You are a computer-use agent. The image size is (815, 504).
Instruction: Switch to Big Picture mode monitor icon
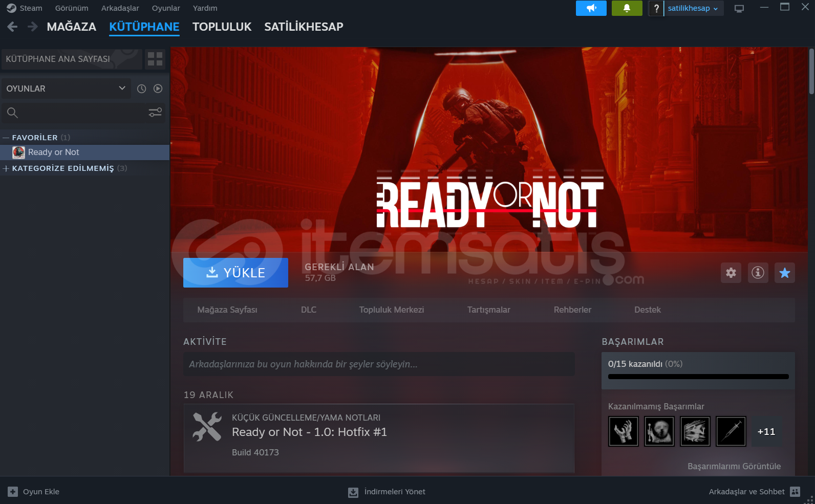[x=739, y=9]
